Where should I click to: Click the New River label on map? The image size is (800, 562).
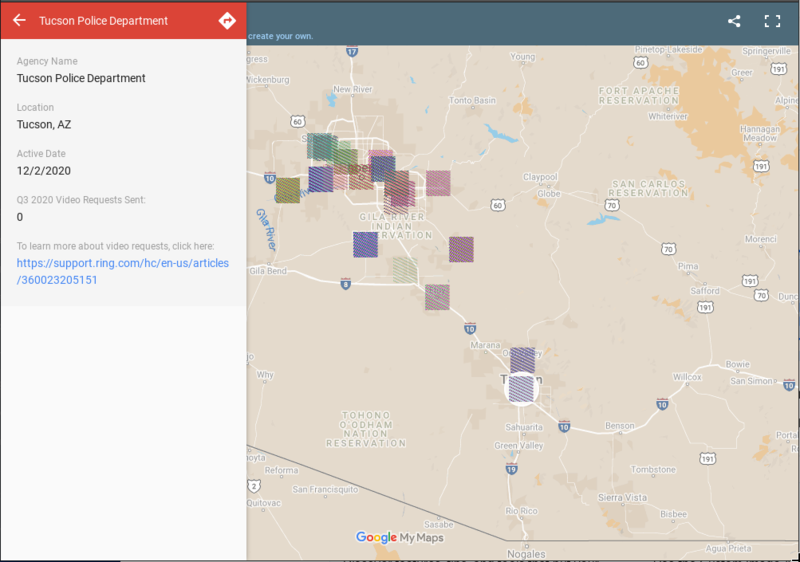click(x=353, y=89)
